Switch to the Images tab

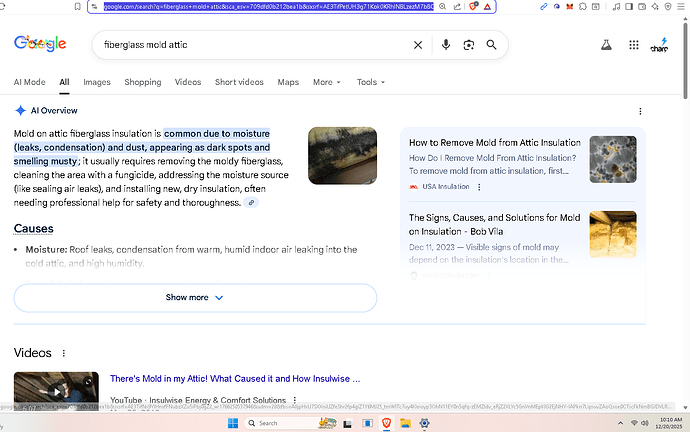point(97,82)
